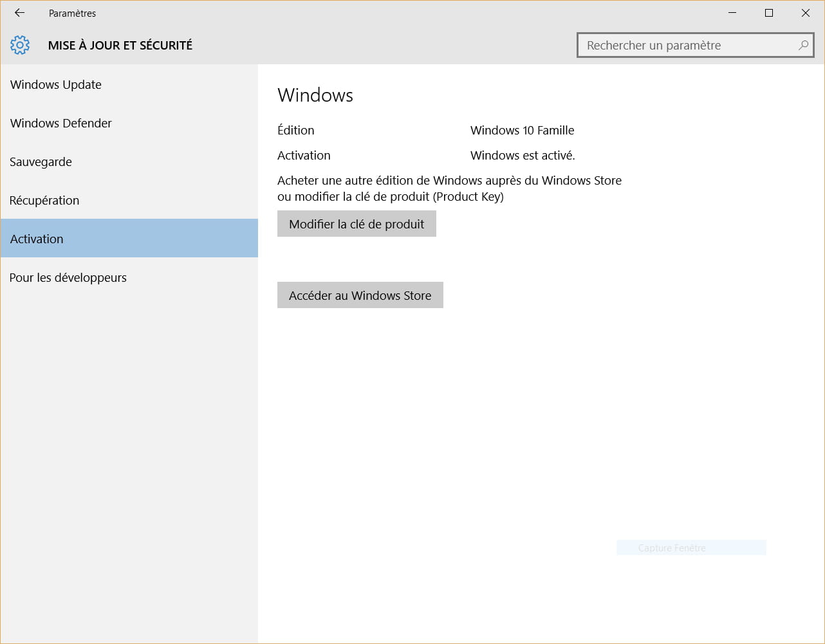Click the Édition label
Viewport: 825px width, 644px height.
click(x=296, y=130)
